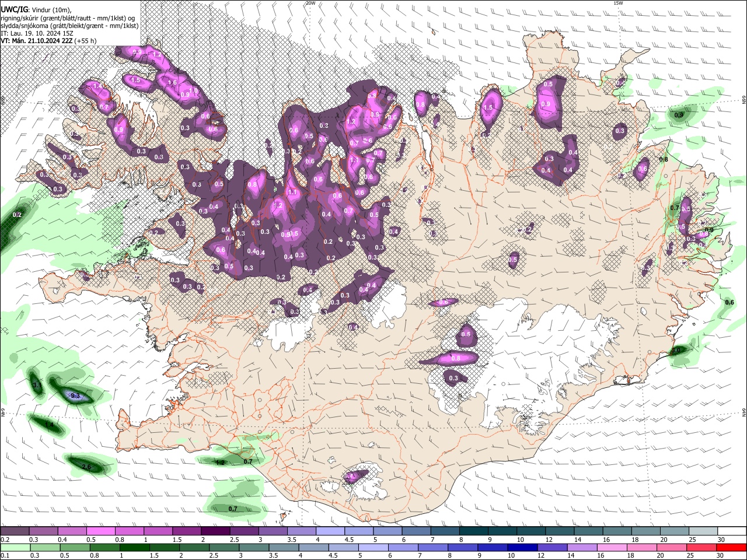747x560 pixels.
Task: Click the snow legend swatch for 0.2–0.3 mm
Action: (x=15, y=531)
